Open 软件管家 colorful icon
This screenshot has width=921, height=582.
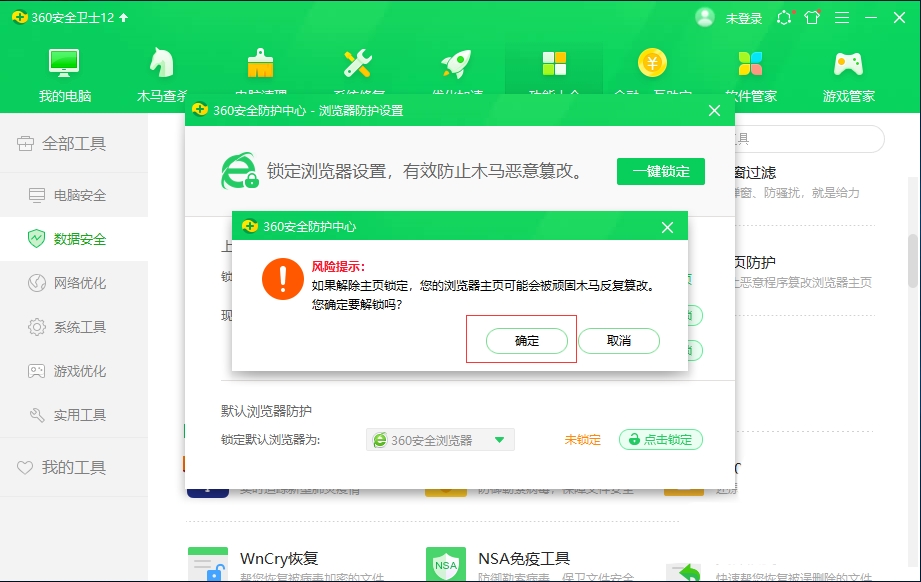750,63
